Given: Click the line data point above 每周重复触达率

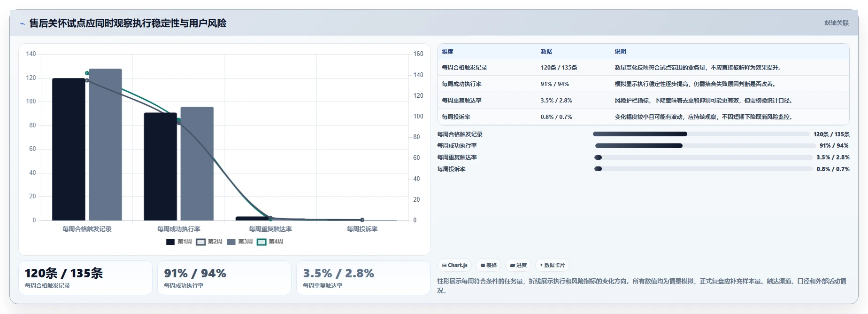Looking at the screenshot, I should click(x=270, y=218).
